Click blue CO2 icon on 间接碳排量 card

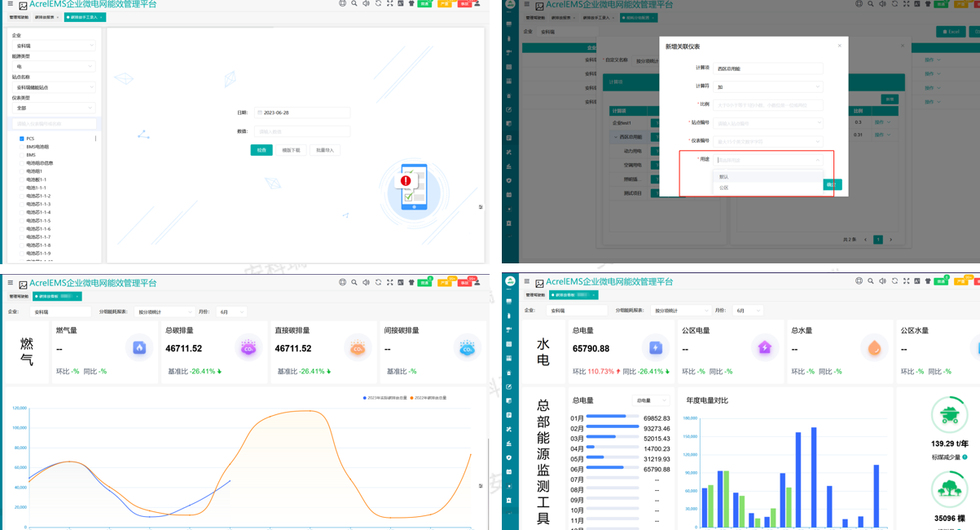[467, 348]
